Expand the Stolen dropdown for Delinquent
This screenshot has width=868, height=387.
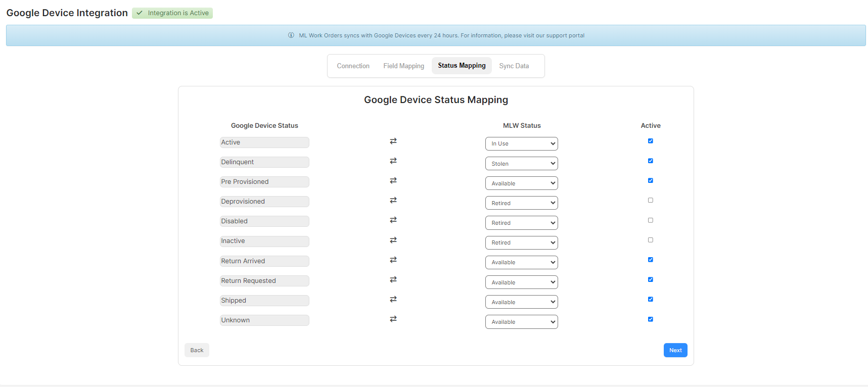tap(521, 164)
